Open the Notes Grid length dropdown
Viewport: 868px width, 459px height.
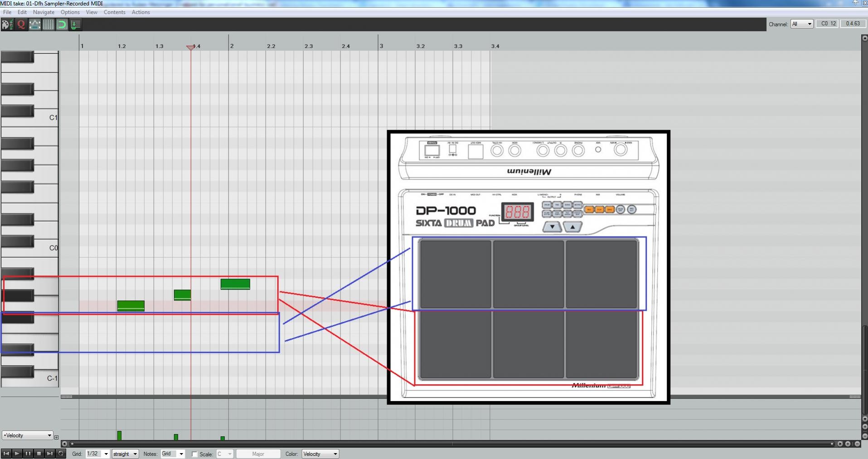click(x=173, y=454)
